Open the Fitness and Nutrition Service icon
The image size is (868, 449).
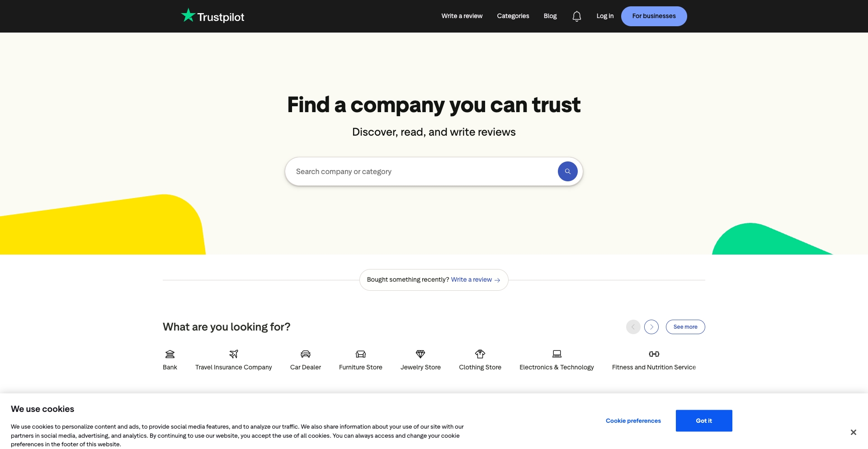(x=654, y=354)
